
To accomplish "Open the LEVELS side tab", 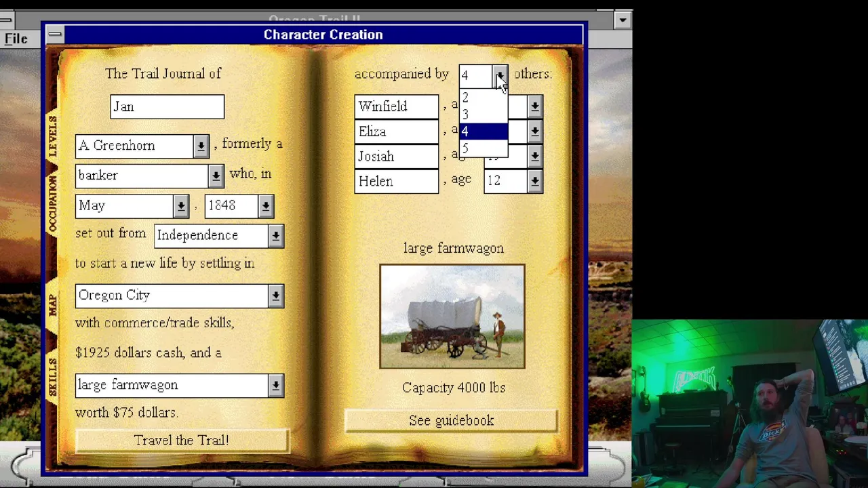I will (x=53, y=136).
